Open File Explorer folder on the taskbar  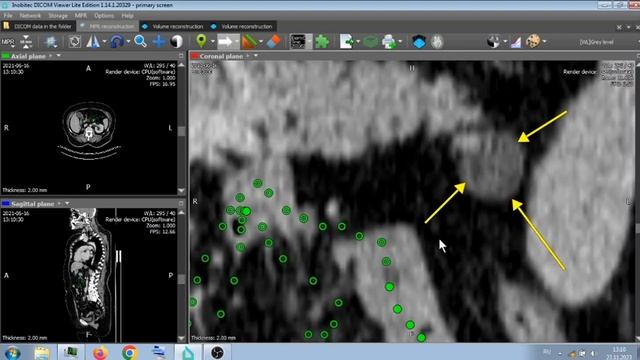(42, 352)
